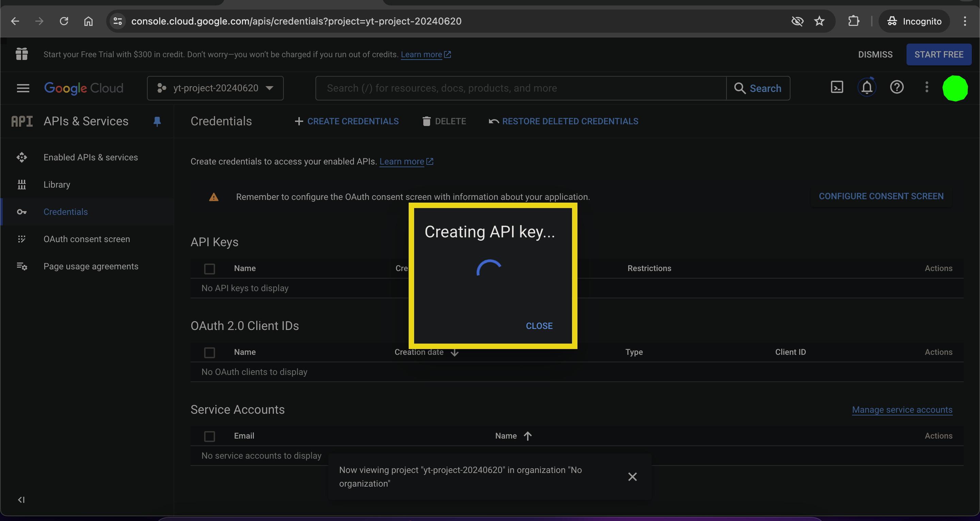Click the Restrictions column header
980x521 pixels.
pos(649,268)
